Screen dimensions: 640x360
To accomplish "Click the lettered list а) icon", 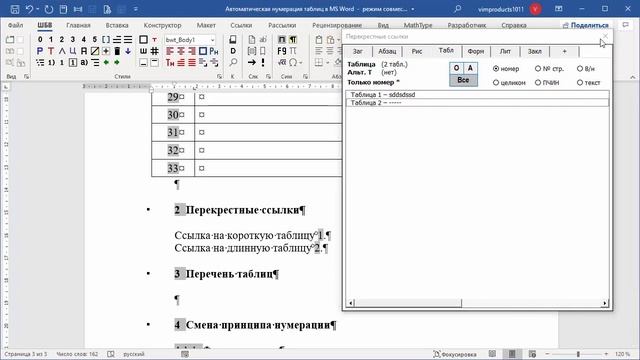I will [x=84, y=62].
